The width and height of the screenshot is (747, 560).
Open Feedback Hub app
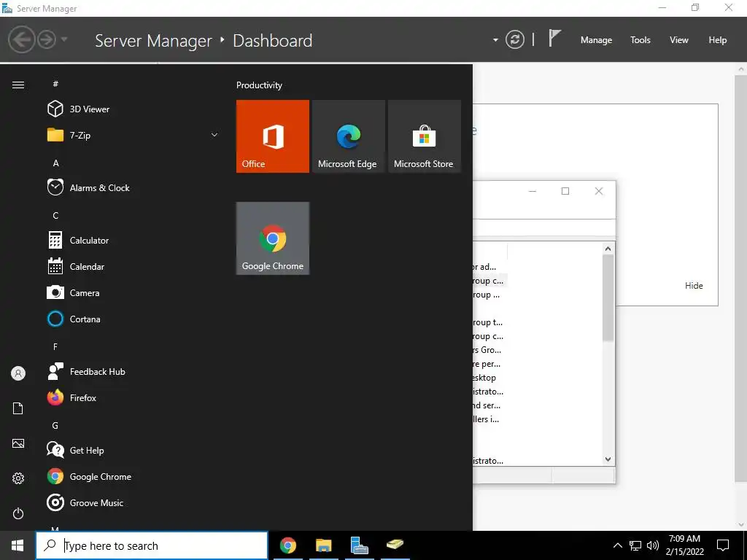133,371
